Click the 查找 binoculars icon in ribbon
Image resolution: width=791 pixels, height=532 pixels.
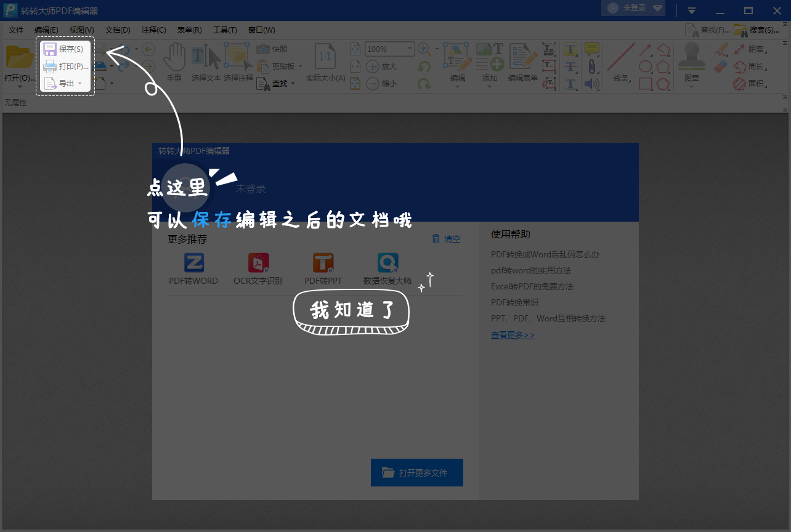tap(263, 83)
